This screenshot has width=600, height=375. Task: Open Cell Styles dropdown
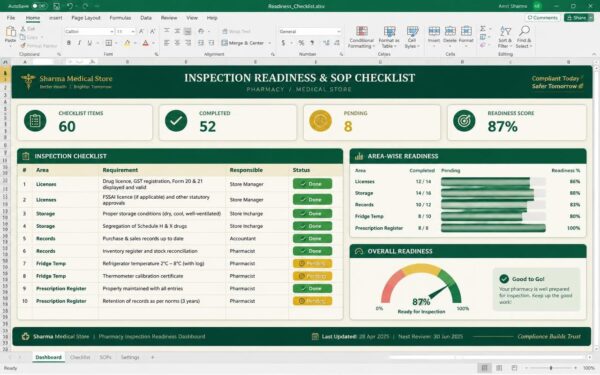[412, 37]
